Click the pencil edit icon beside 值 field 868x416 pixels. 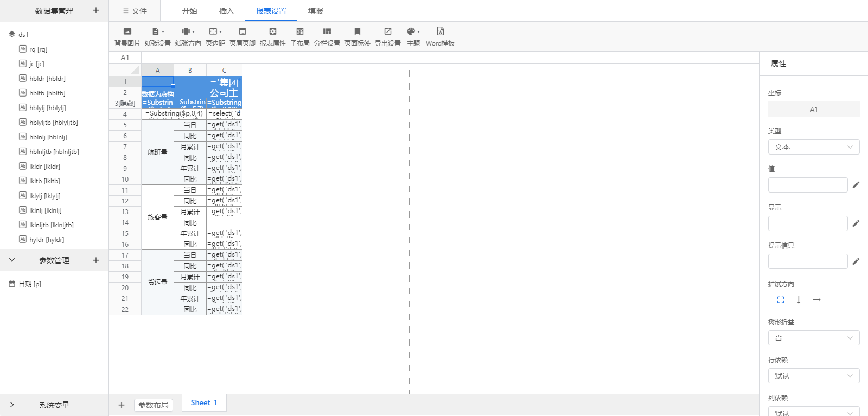pyautogui.click(x=856, y=185)
